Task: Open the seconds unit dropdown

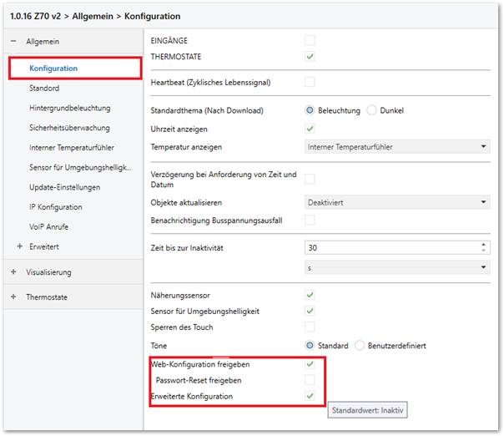Action: pos(397,268)
